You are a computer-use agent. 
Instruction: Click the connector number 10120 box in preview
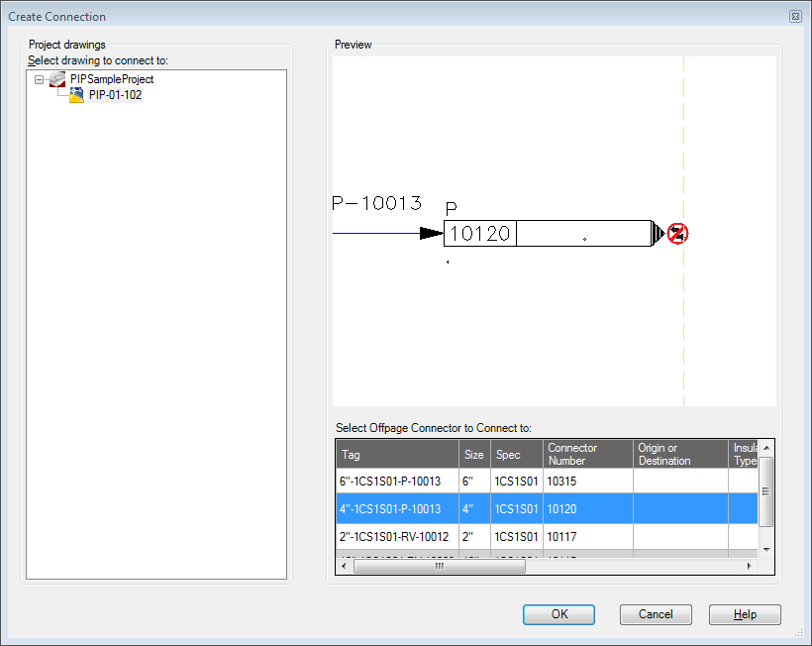click(480, 234)
